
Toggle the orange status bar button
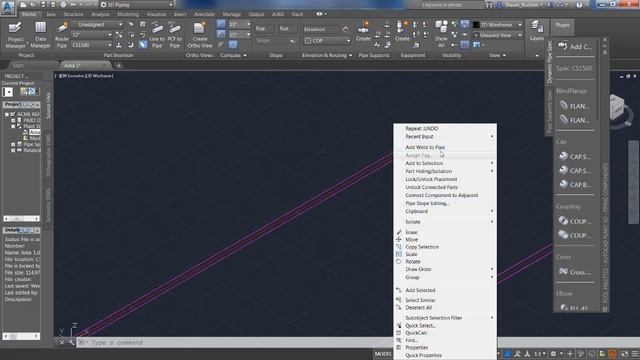pyautogui.click(x=612, y=353)
